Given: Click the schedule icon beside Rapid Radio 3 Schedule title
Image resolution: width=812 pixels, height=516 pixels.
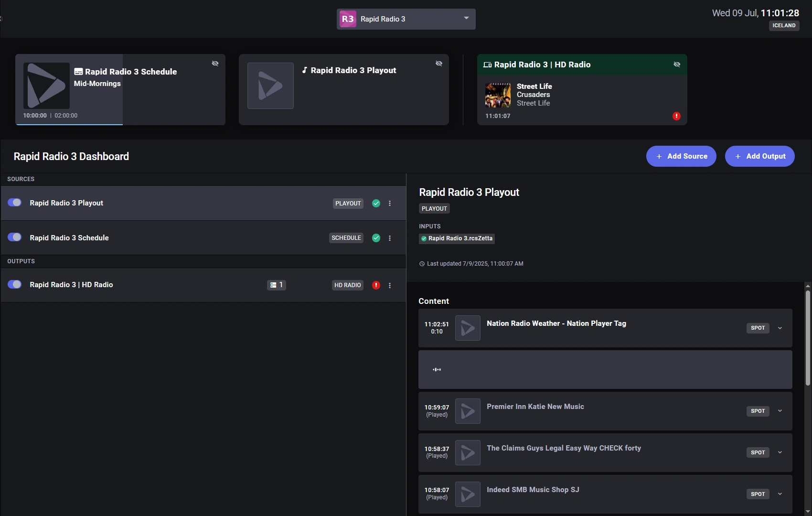Looking at the screenshot, I should (78, 72).
